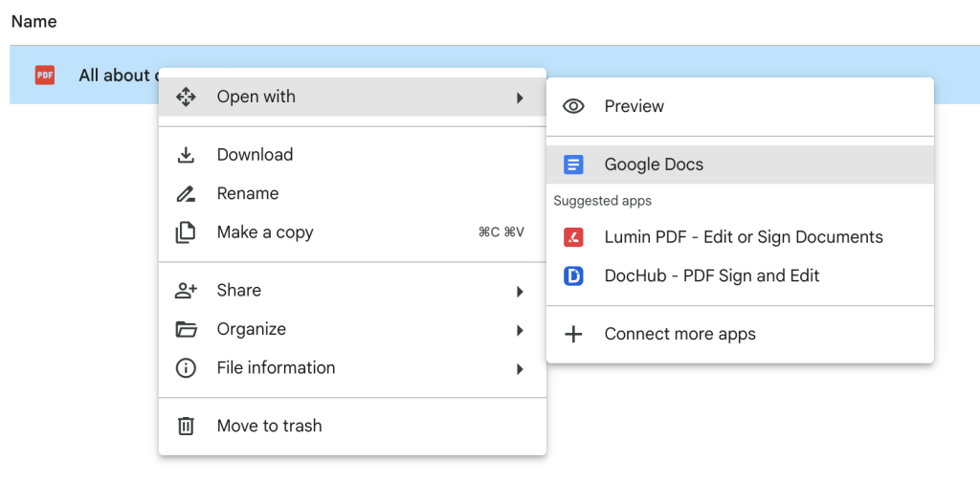Select Connect more apps
The image size is (980, 483).
(x=740, y=335)
